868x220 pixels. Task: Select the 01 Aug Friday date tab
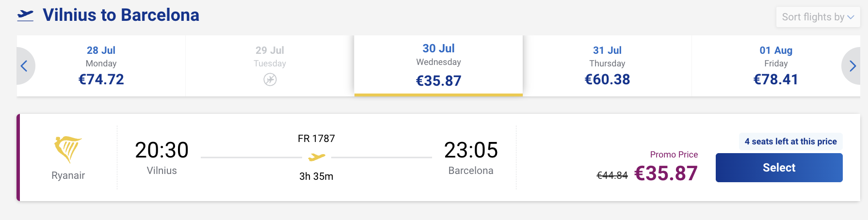[x=776, y=66]
